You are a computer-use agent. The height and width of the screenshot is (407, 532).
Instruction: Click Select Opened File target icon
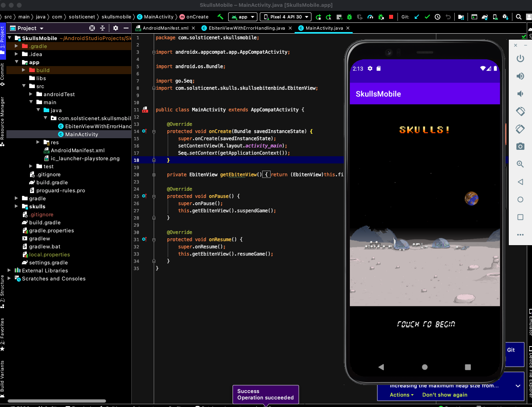[x=92, y=28]
